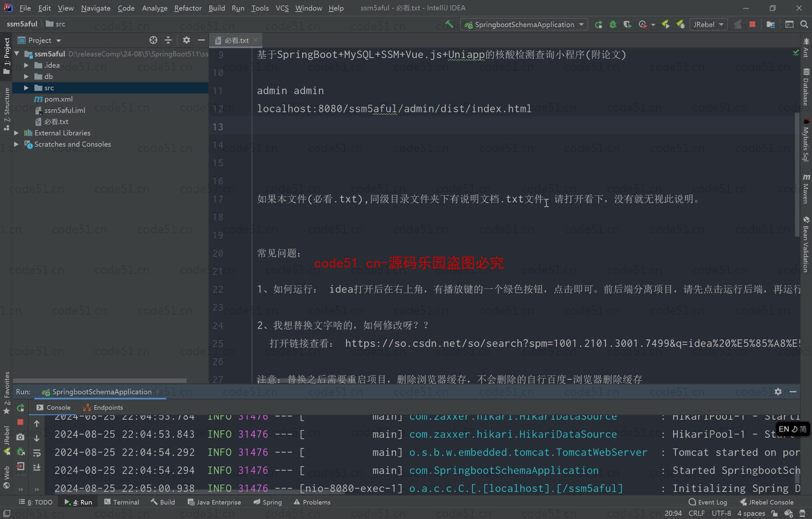Image resolution: width=812 pixels, height=519 pixels.
Task: Open the Event Log
Action: [708, 502]
